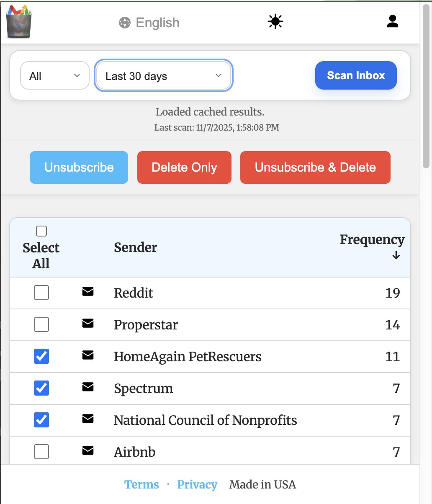Viewport: 432px width, 504px height.
Task: Click Frequency sort arrow in table header
Action: (396, 256)
